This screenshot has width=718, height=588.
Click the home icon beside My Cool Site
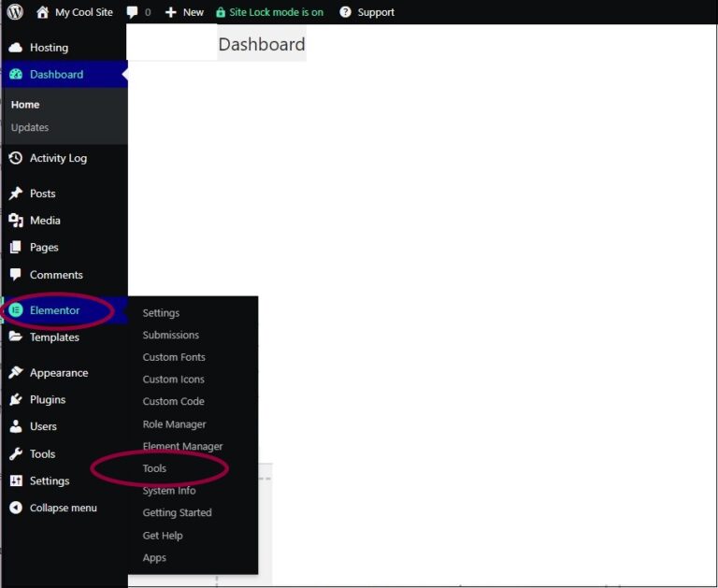click(43, 12)
